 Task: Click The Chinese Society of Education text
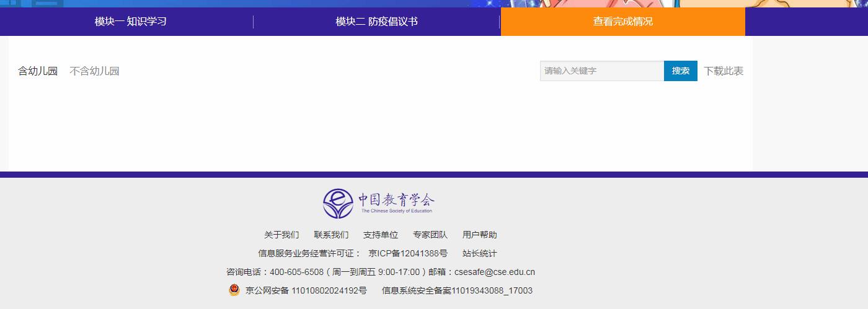pyautogui.click(x=397, y=211)
